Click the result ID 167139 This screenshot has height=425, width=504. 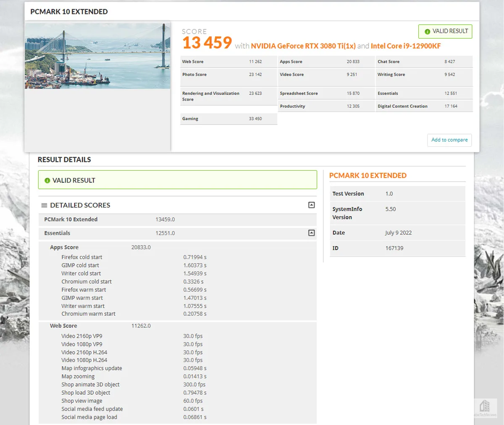(x=394, y=248)
